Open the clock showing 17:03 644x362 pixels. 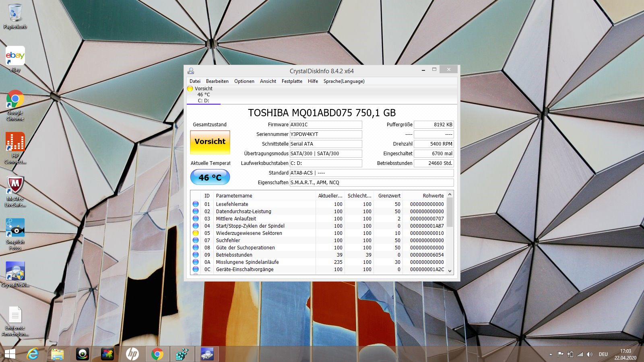[x=625, y=354]
